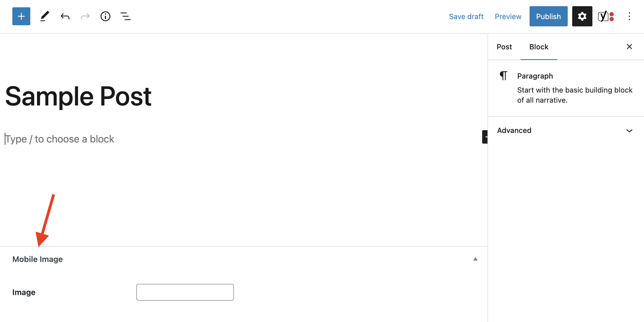Open the block inserter plus button
This screenshot has width=644, height=322.
coord(21,16)
